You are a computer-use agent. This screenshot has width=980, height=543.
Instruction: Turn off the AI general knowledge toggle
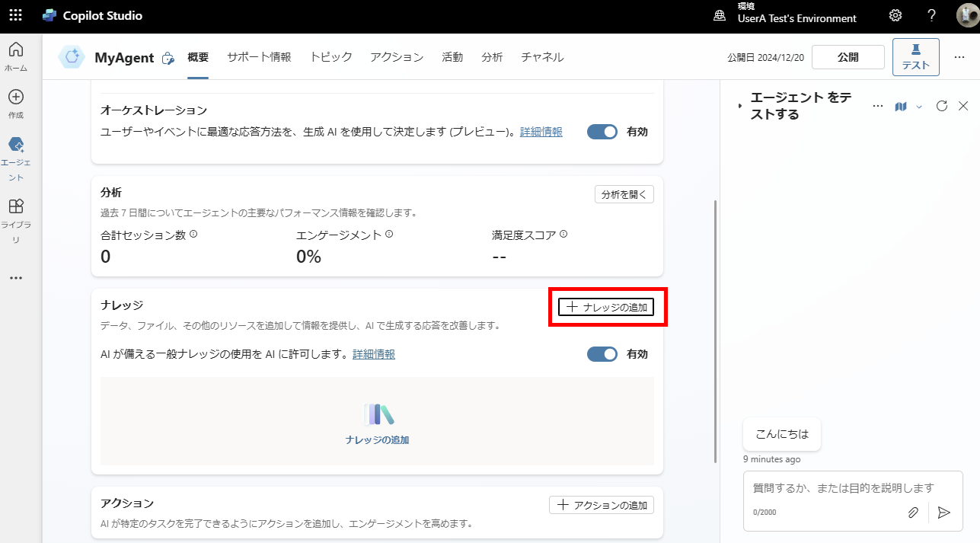click(x=602, y=354)
